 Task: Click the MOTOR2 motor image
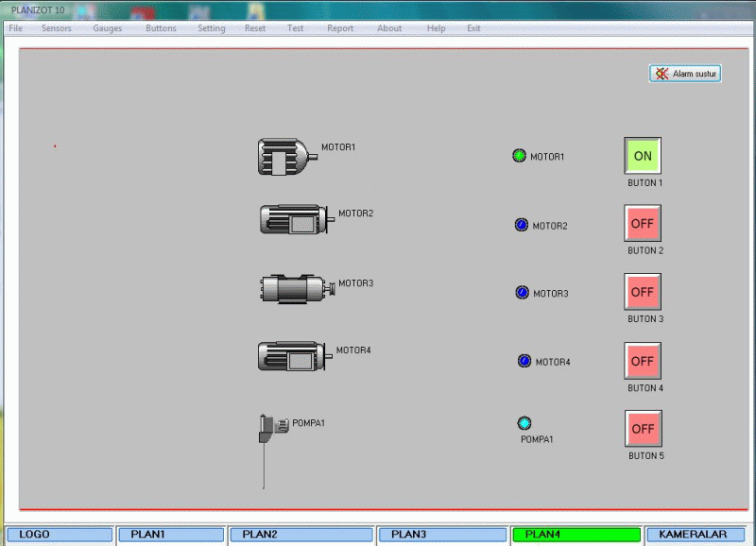pos(297,219)
